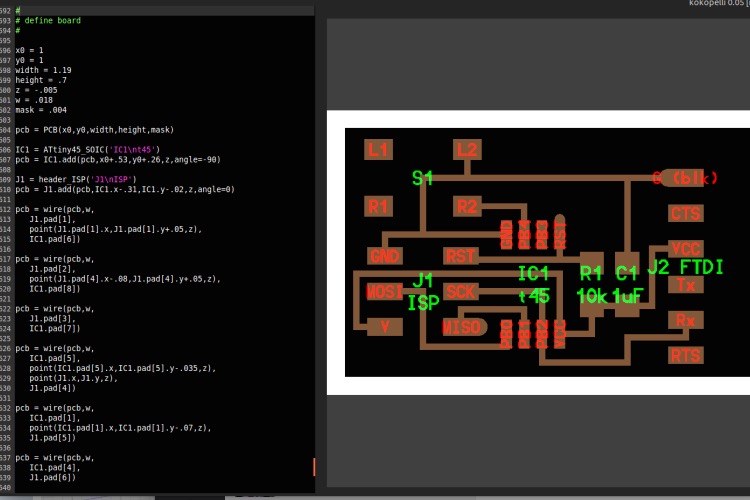Click the RTS pad of the FTDI header
This screenshot has height=500, width=750.
click(685, 356)
